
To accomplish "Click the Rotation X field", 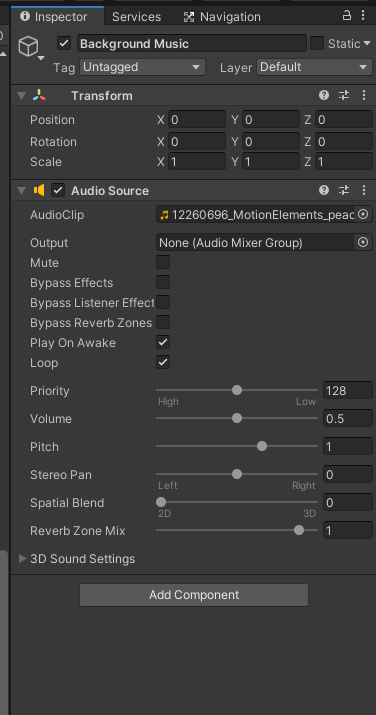I will [197, 141].
